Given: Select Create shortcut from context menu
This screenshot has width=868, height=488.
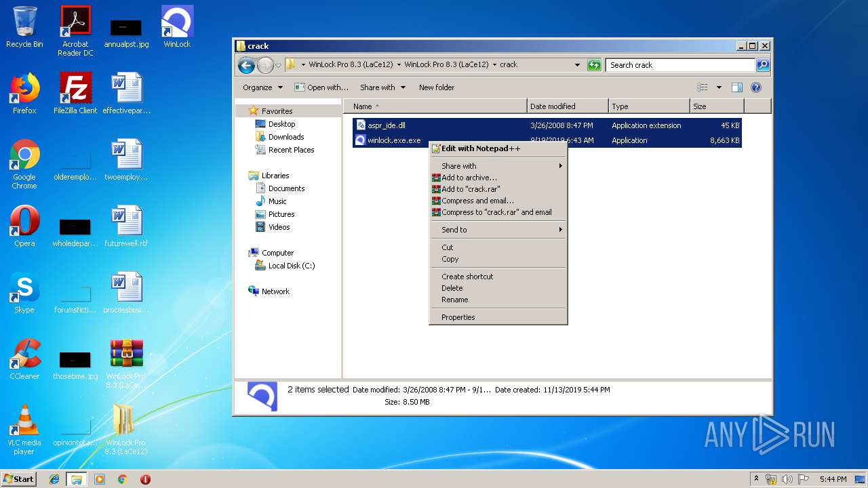Looking at the screenshot, I should (498, 277).
